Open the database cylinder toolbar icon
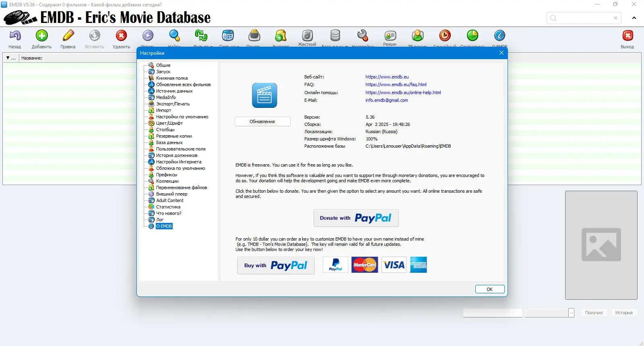Screen dimensions: 644x346 [x=335, y=36]
